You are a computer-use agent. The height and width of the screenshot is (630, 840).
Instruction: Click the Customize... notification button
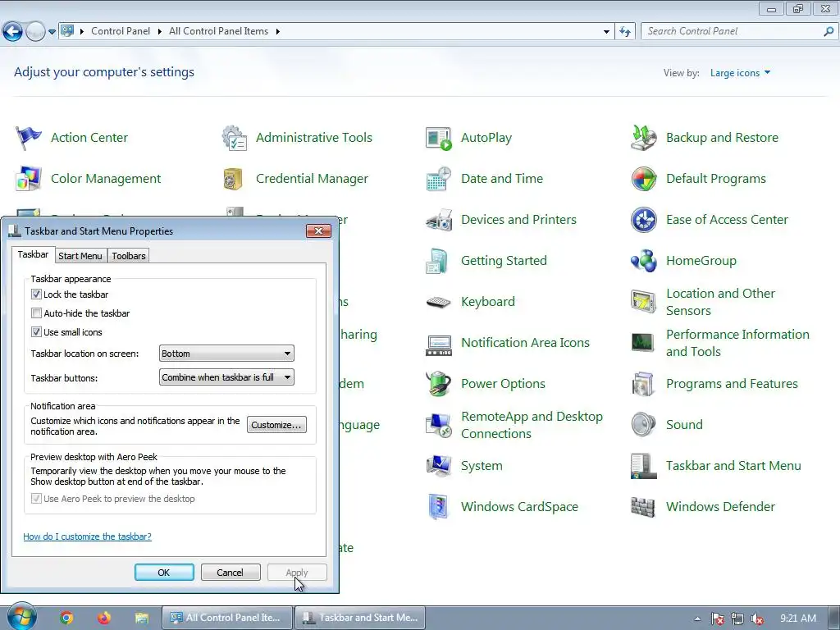[x=276, y=425]
